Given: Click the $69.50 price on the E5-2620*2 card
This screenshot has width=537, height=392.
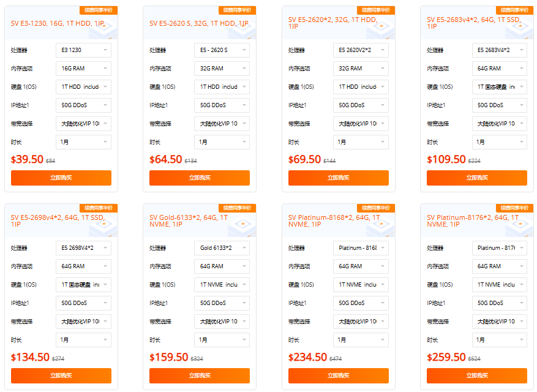Looking at the screenshot, I should pyautogui.click(x=305, y=159).
